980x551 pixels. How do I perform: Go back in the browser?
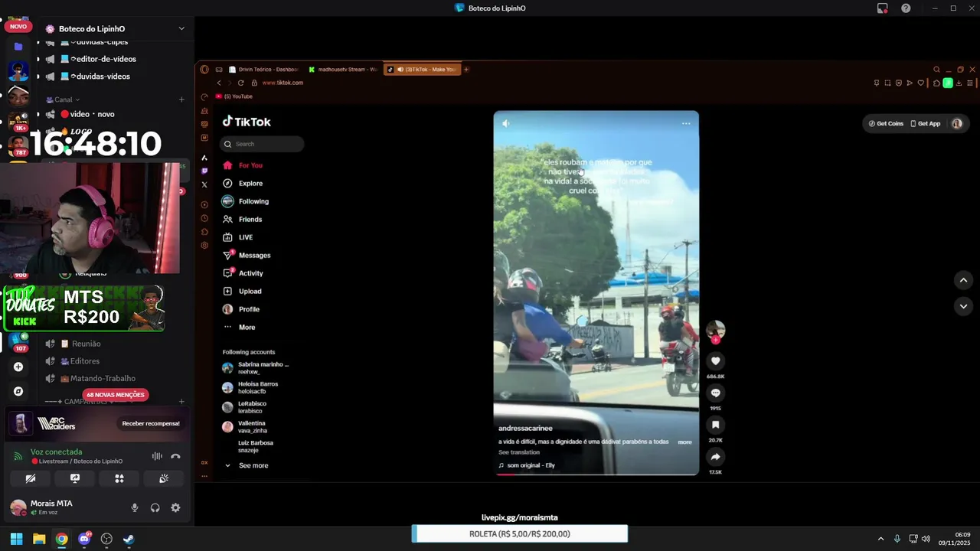tap(218, 83)
